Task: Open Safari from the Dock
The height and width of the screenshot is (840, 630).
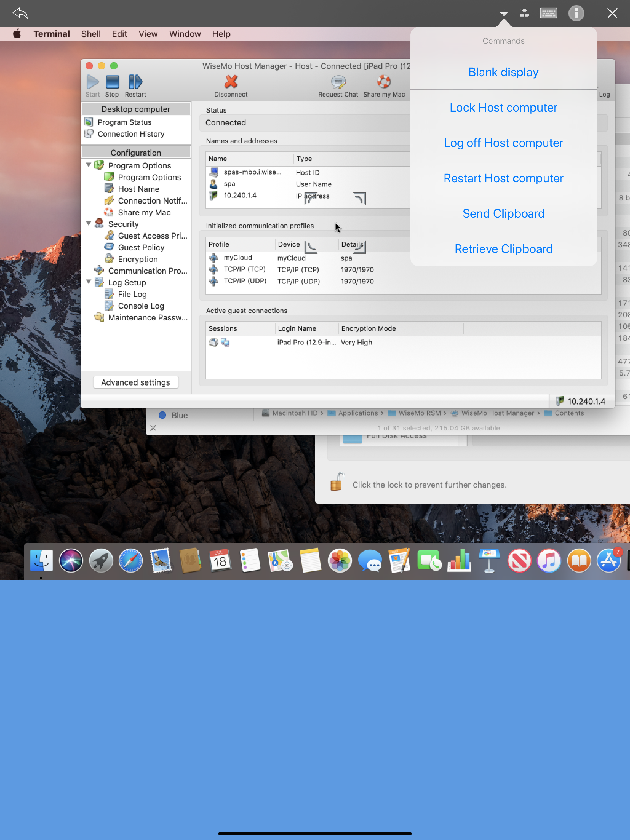Action: coord(131,560)
